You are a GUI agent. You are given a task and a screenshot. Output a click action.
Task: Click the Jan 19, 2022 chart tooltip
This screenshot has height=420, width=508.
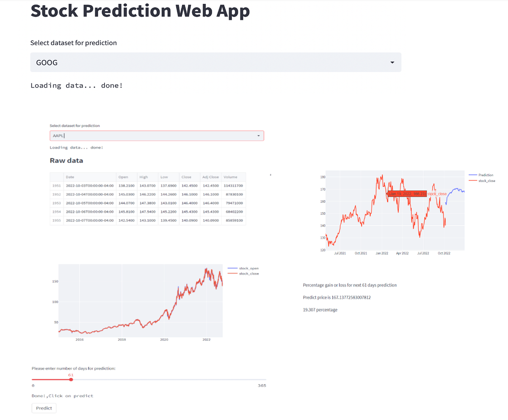pos(407,193)
